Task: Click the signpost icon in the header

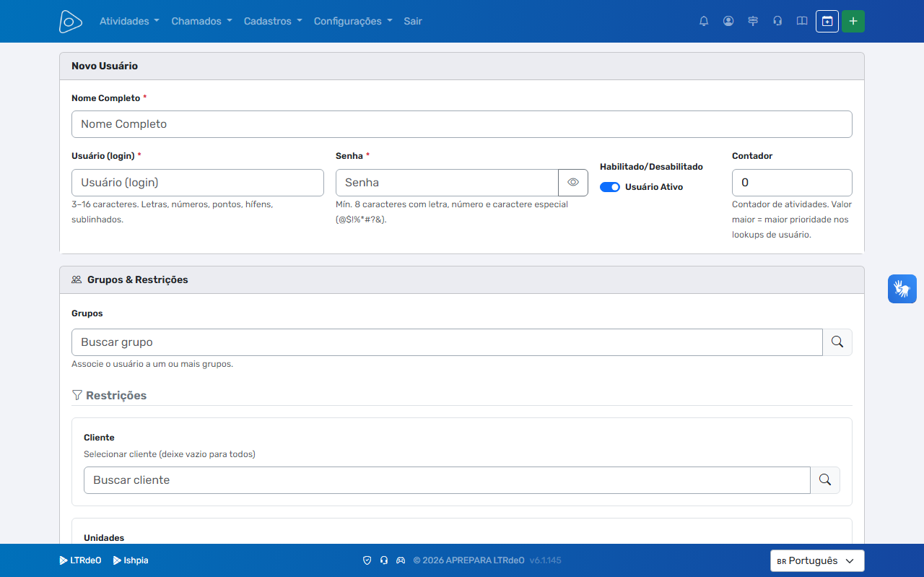Action: pos(753,21)
